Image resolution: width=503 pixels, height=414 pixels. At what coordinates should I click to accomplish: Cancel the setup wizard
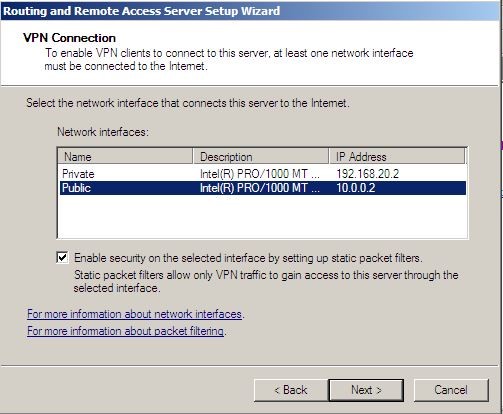click(451, 390)
